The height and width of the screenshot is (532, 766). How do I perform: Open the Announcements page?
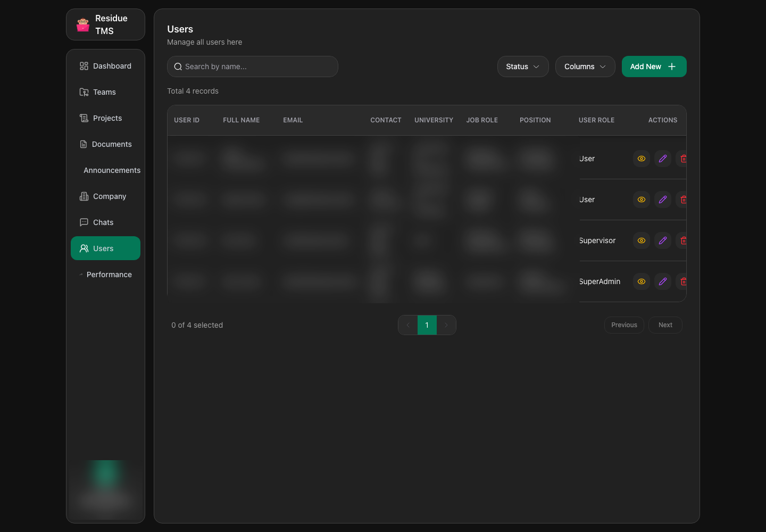click(x=105, y=170)
